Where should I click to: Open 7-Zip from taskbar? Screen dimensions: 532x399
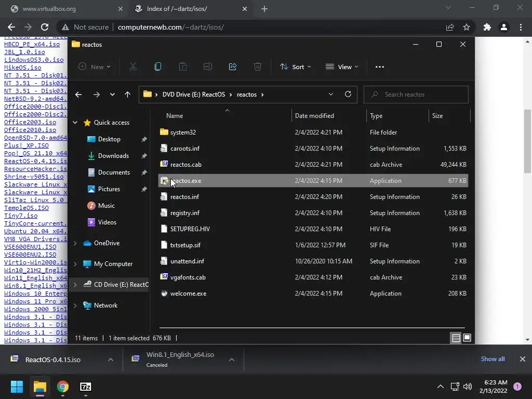coord(86,387)
